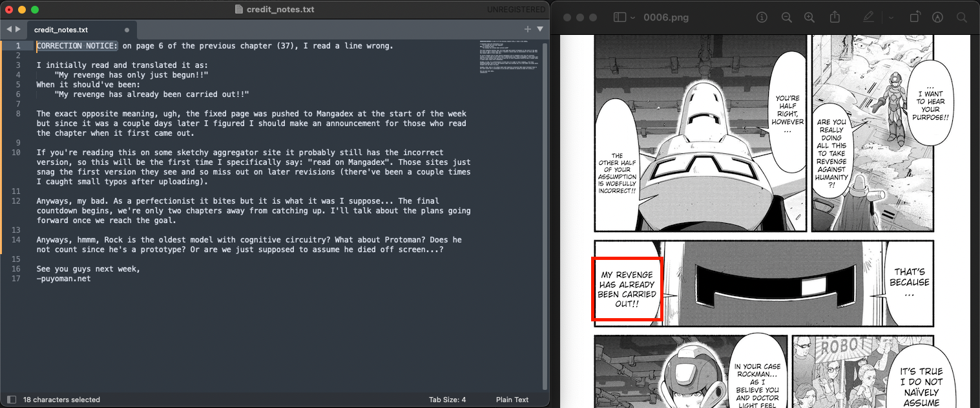Click the document icon in Sublime title bar
The width and height of the screenshot is (980, 408).
click(x=239, y=10)
